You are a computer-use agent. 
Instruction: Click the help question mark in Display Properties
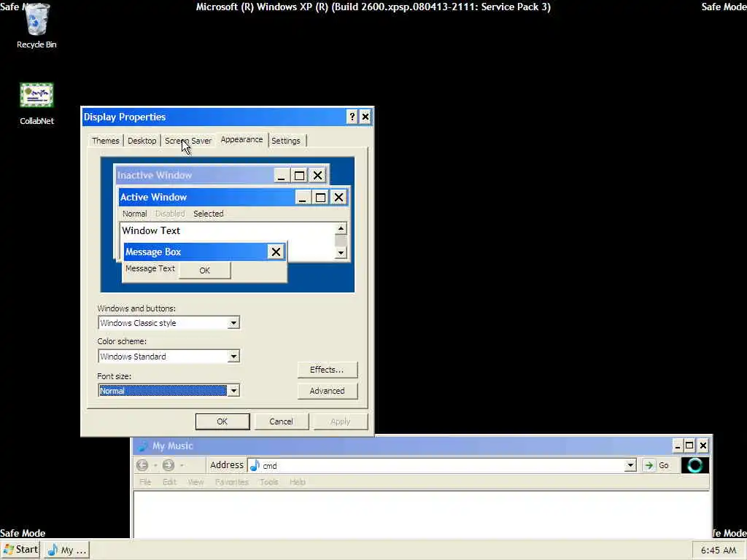352,117
